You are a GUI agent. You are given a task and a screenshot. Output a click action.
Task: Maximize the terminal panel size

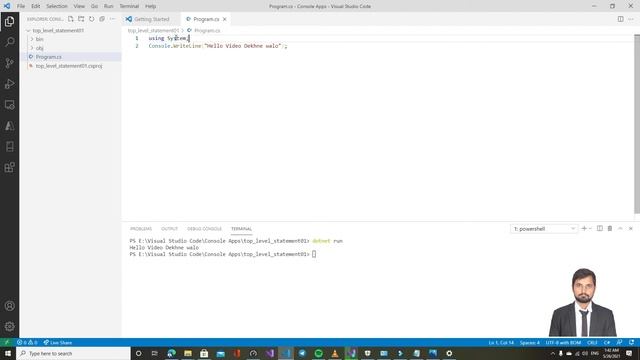[620, 229]
